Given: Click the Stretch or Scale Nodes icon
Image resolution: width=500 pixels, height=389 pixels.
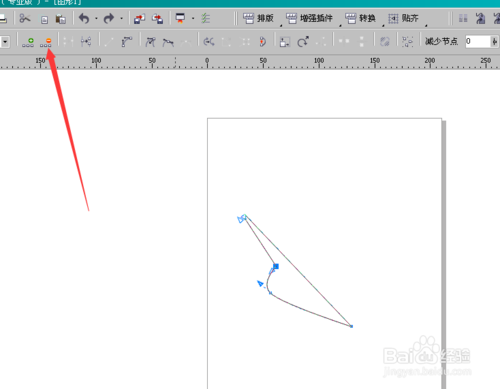Looking at the screenshot, I should pyautogui.click(x=284, y=42).
